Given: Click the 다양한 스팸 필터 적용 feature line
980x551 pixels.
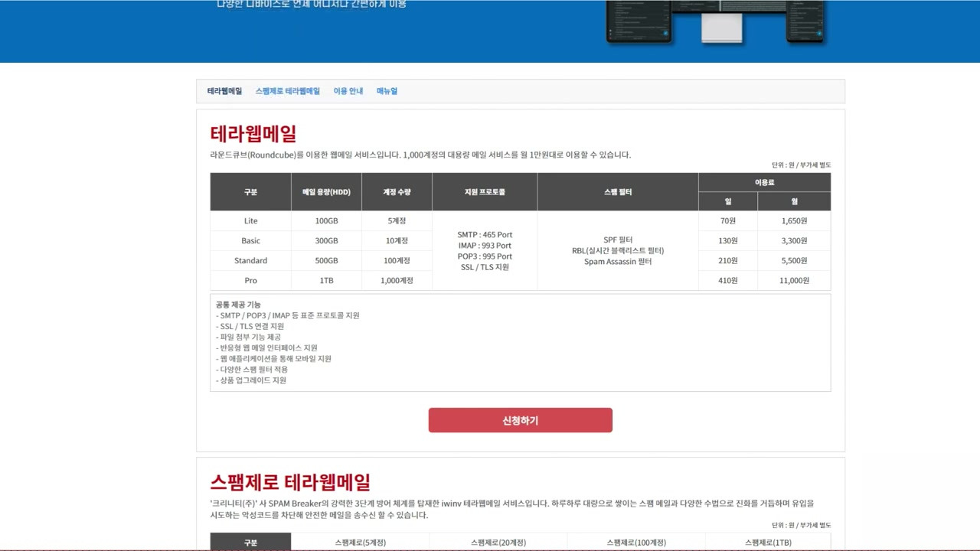Looking at the screenshot, I should click(x=252, y=369).
